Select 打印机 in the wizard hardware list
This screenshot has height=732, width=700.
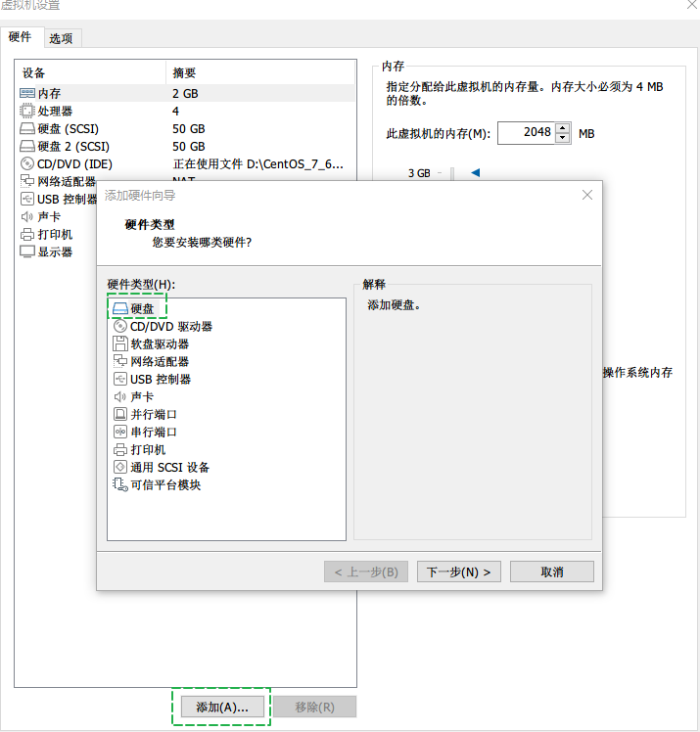(148, 450)
